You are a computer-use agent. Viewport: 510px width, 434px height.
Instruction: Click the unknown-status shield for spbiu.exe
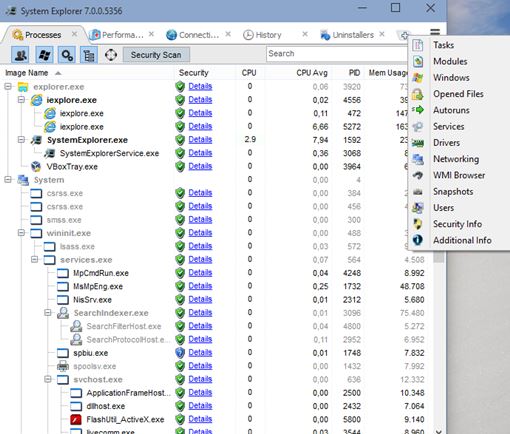tap(180, 353)
